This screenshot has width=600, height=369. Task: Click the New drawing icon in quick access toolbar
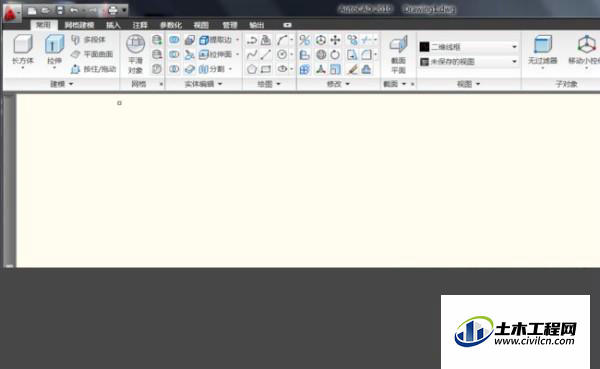[32, 11]
